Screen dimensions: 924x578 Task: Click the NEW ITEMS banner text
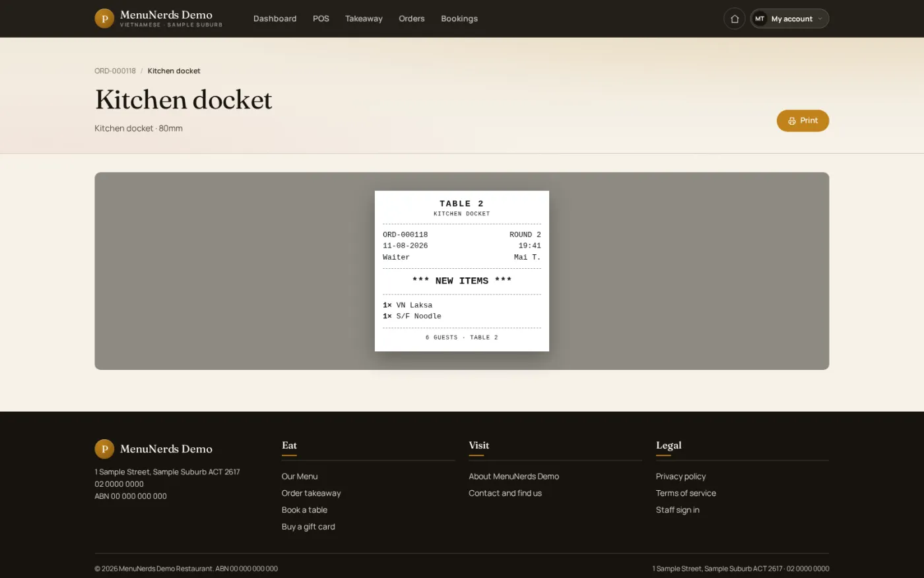462,281
